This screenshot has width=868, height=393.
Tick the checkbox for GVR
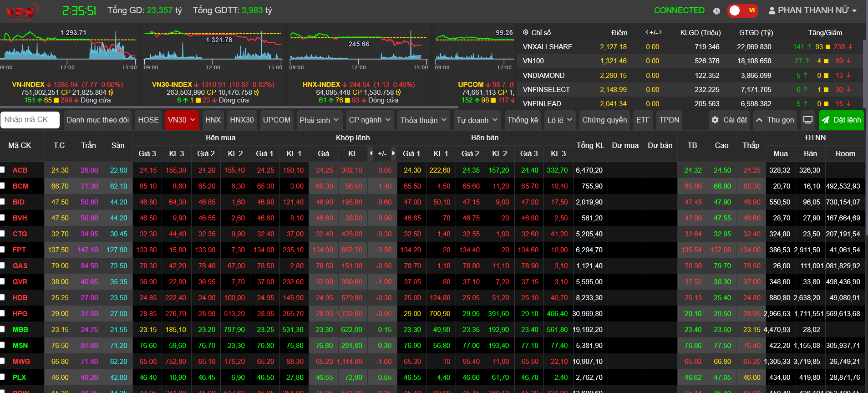point(2,281)
